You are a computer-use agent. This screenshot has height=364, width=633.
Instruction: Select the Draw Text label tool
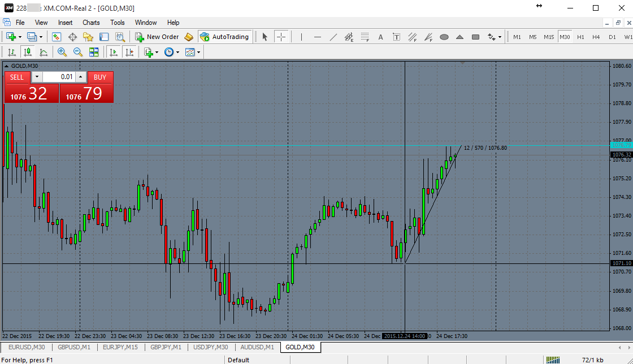point(396,37)
